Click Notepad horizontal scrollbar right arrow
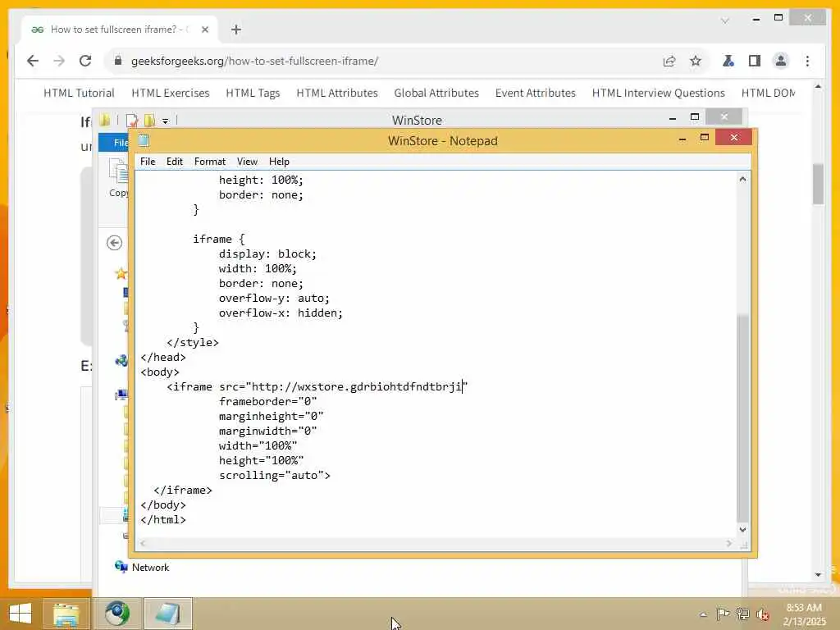840x630 pixels. (x=729, y=543)
